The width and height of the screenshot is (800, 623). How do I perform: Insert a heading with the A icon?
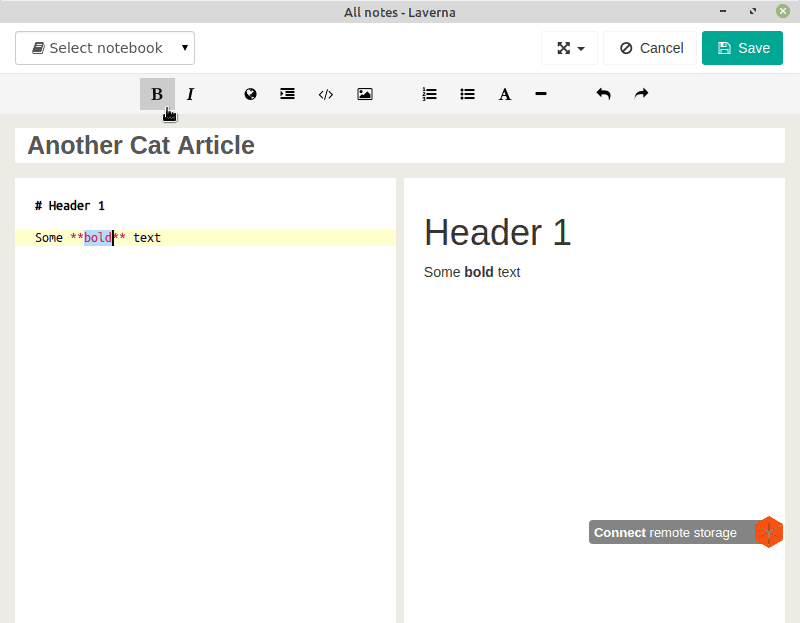pos(505,94)
